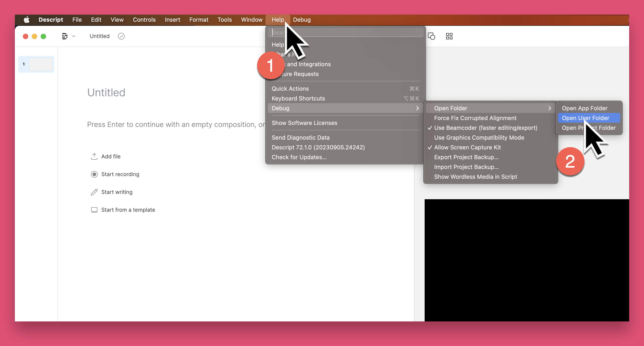Choose Start recording
This screenshot has height=346, width=644.
120,174
